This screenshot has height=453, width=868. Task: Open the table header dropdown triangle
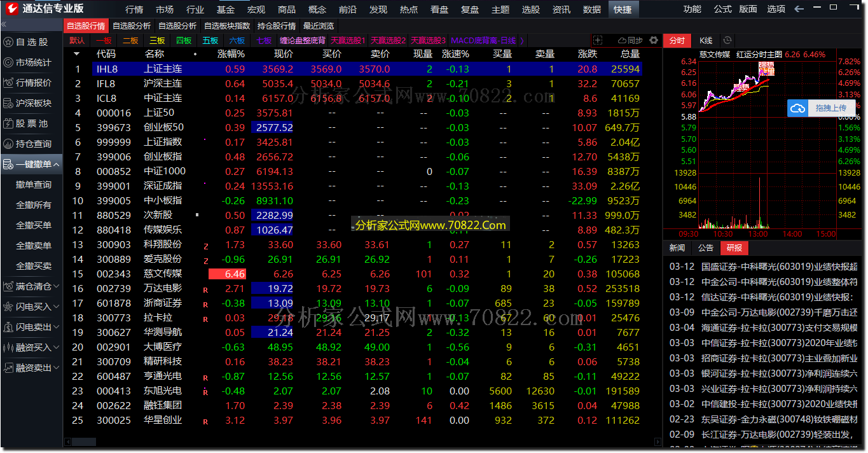[x=76, y=54]
